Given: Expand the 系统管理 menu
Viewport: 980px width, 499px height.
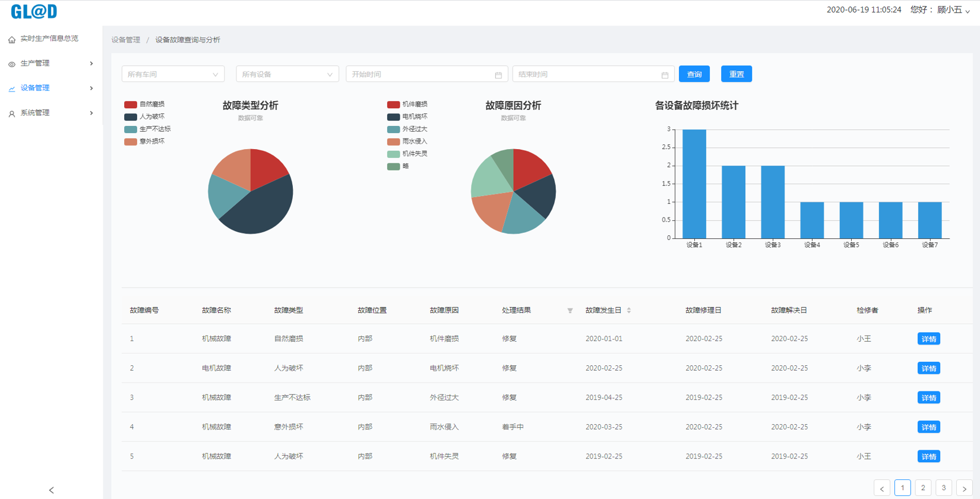Looking at the screenshot, I should (x=50, y=113).
